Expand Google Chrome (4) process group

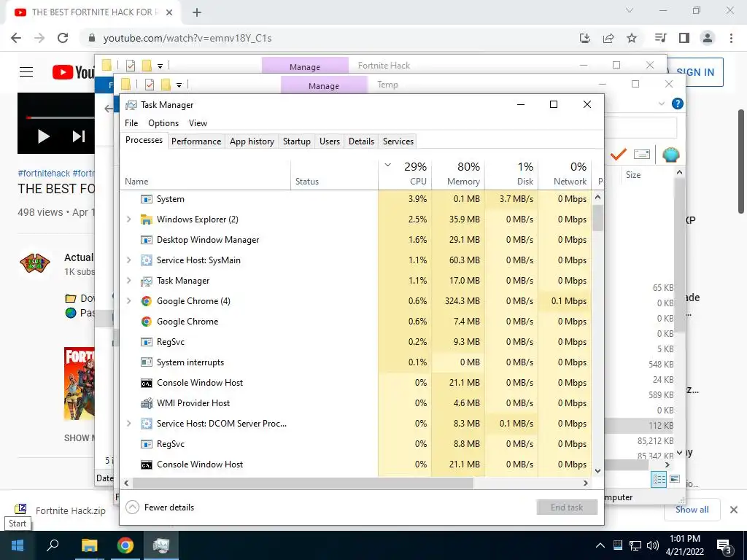point(128,301)
